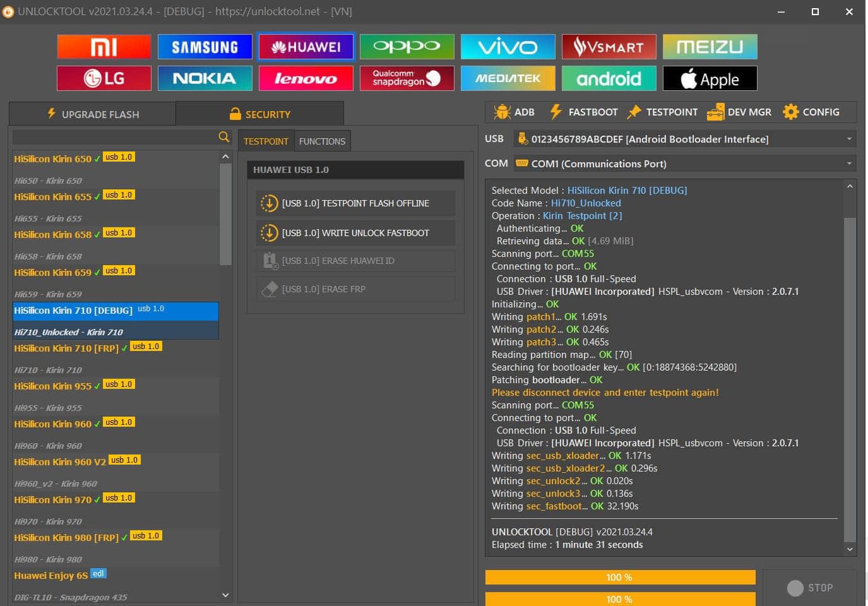Click the model search magnifier icon
This screenshot has height=606, width=868.
tap(223, 137)
